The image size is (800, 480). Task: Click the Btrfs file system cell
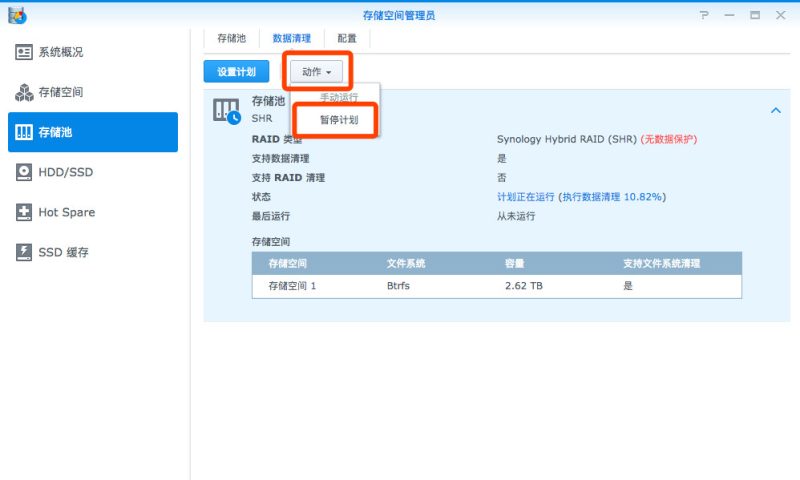pos(398,286)
